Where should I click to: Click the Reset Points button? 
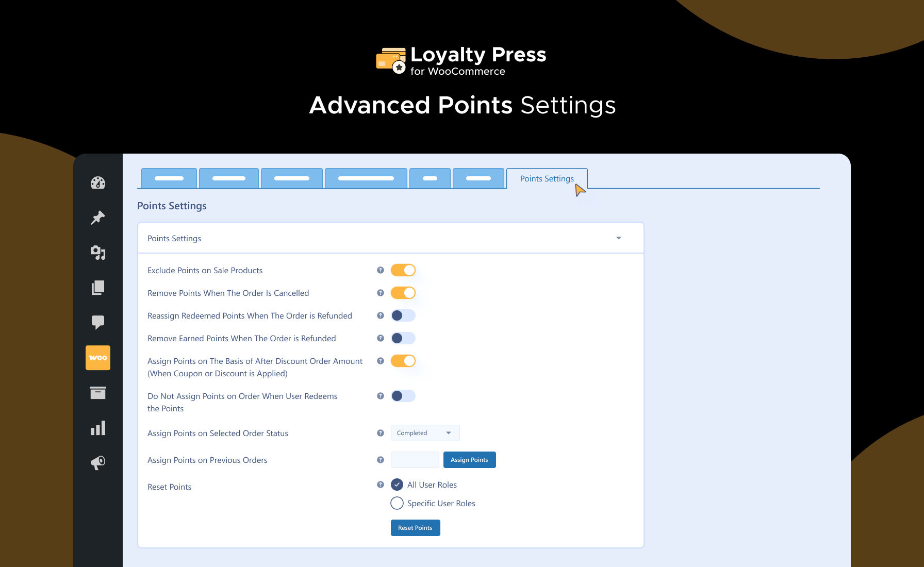pyautogui.click(x=416, y=528)
